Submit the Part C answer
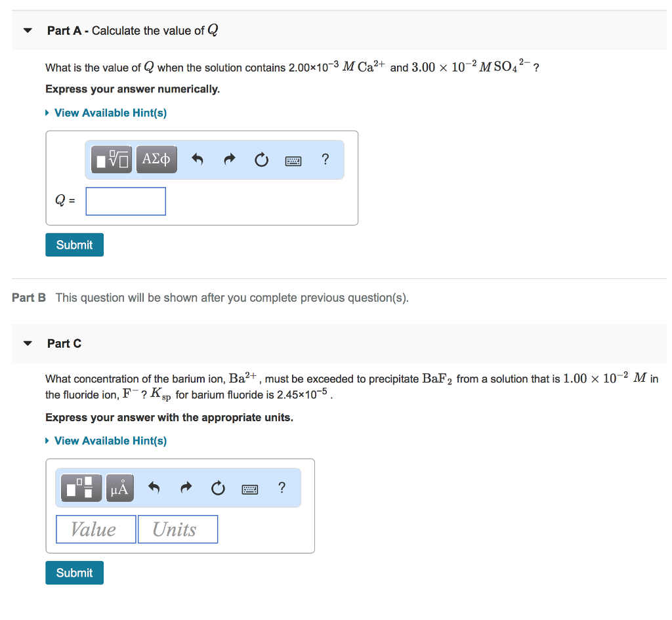 coord(74,573)
